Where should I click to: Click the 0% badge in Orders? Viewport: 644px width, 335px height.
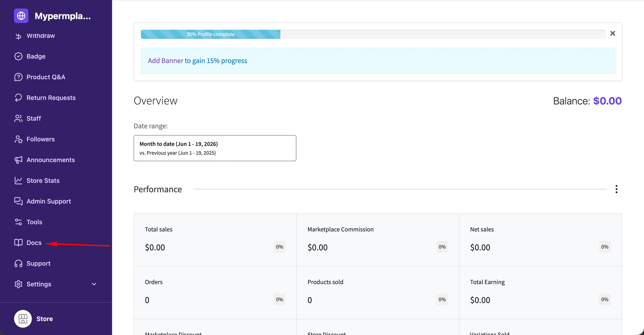coord(279,299)
